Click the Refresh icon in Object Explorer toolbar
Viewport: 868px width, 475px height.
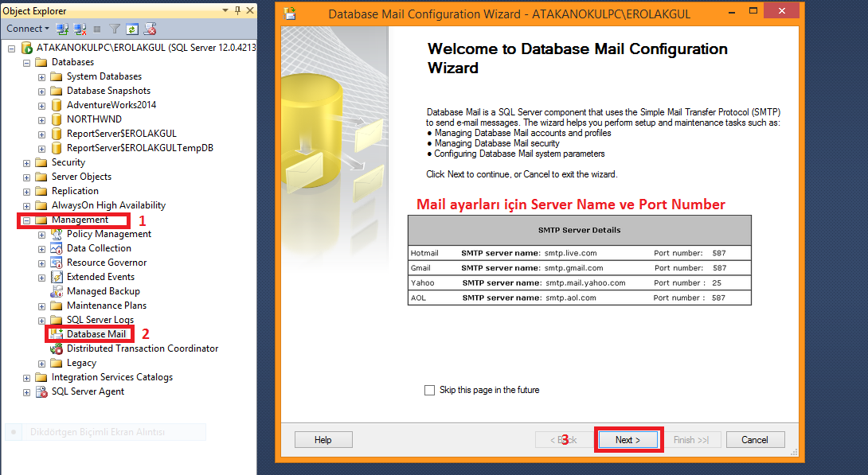point(131,29)
